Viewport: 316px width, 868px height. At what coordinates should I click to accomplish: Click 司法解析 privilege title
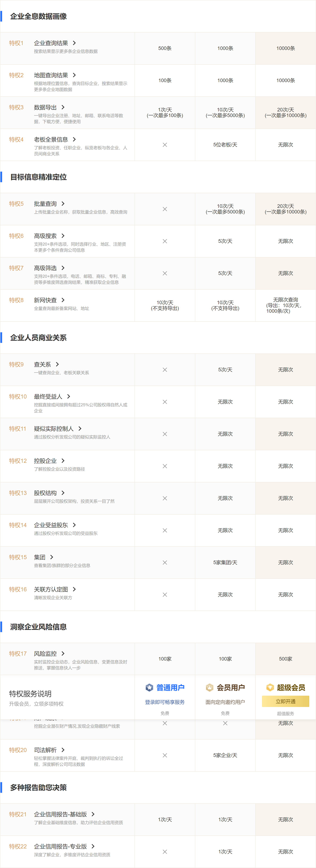[x=45, y=750]
